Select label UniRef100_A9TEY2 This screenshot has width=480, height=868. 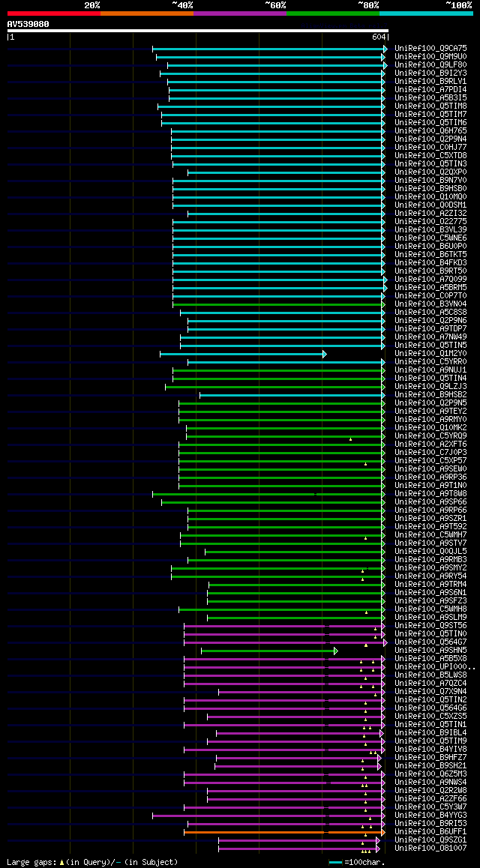pyautogui.click(x=430, y=412)
